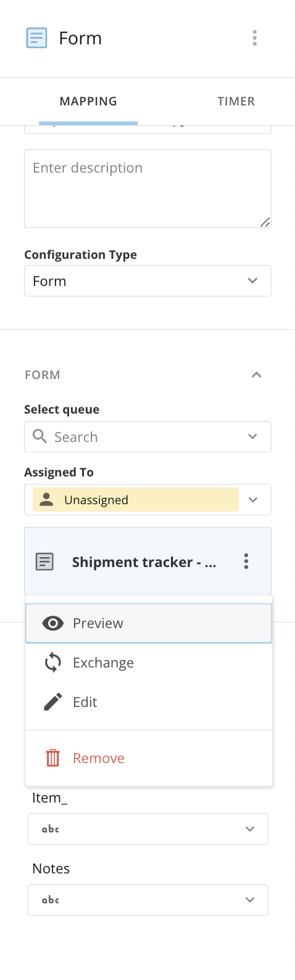Click the red Remove trash icon

[53, 758]
